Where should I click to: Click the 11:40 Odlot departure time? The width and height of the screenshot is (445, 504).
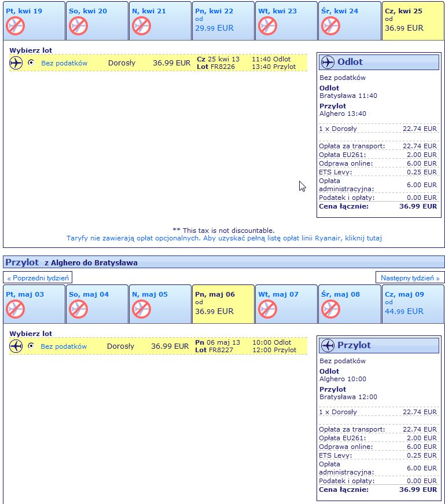tap(271, 59)
